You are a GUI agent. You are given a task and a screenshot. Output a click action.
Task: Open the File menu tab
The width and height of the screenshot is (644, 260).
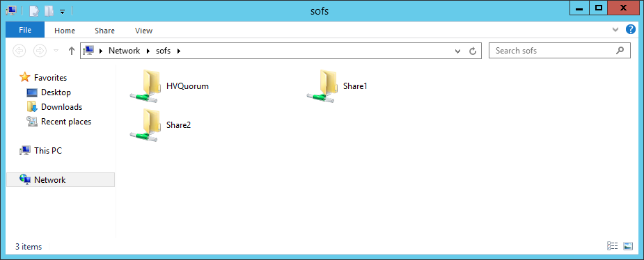(x=25, y=30)
